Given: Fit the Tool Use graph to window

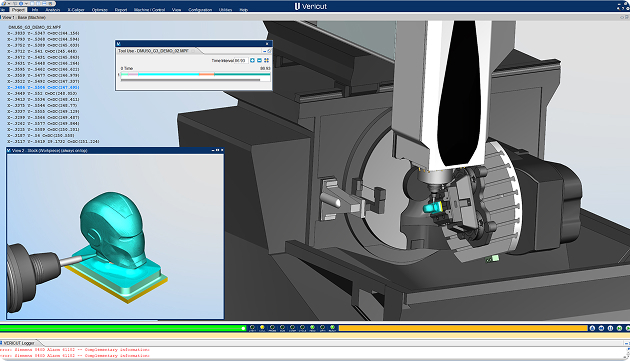Looking at the screenshot, I should coord(266,60).
